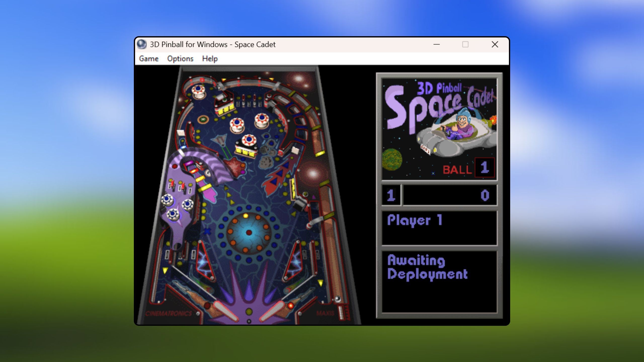Click the 3D Pinball app icon in title bar

[142, 44]
